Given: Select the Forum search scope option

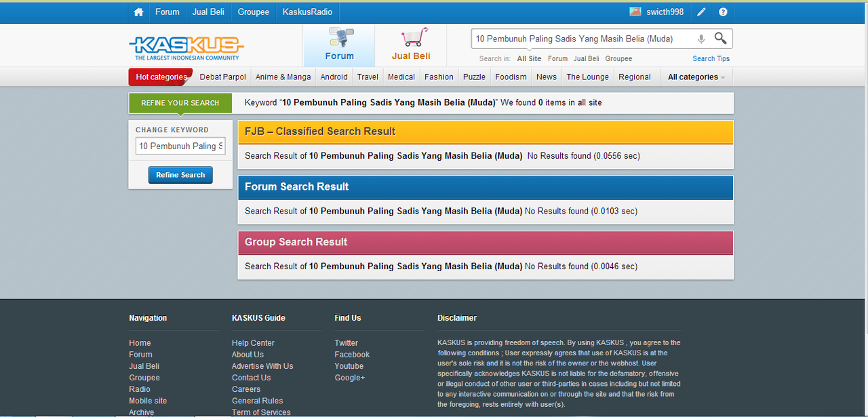Looking at the screenshot, I should pos(557,59).
